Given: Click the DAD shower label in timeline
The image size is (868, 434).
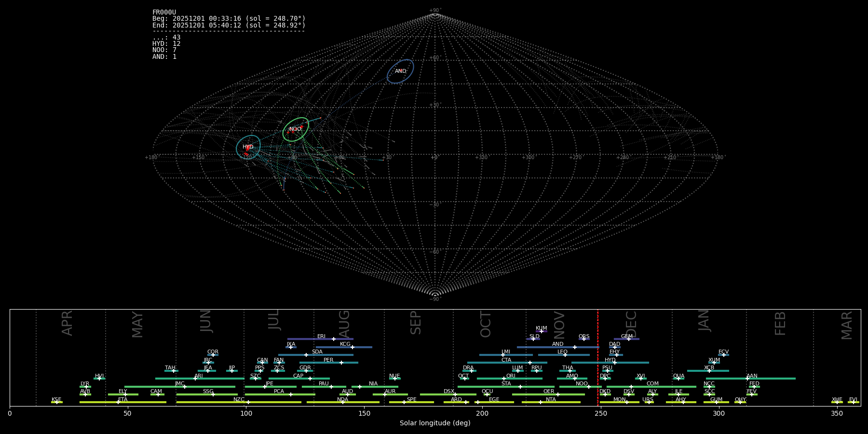Looking at the screenshot, I should pyautogui.click(x=615, y=344).
